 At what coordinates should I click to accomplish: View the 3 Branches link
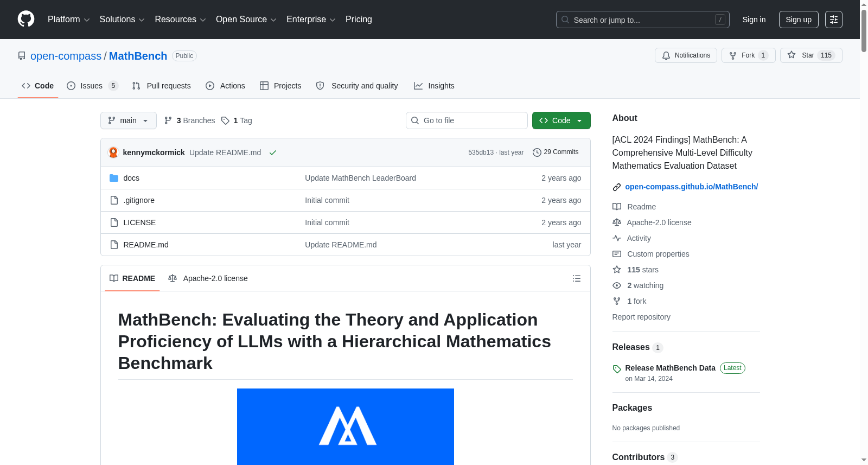190,120
